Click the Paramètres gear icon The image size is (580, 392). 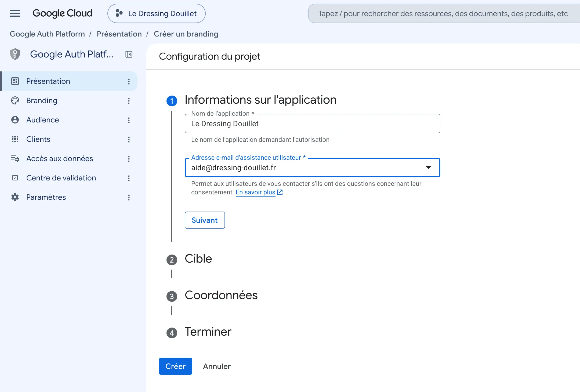pyautogui.click(x=15, y=197)
